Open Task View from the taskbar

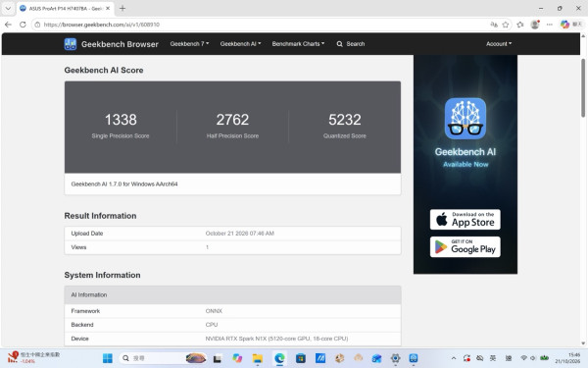pos(218,358)
